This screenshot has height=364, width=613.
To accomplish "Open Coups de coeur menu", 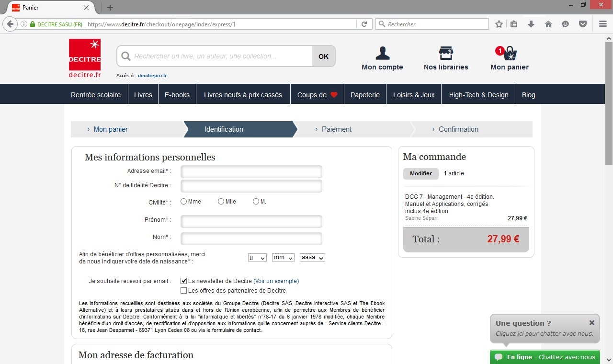I will 317,95.
